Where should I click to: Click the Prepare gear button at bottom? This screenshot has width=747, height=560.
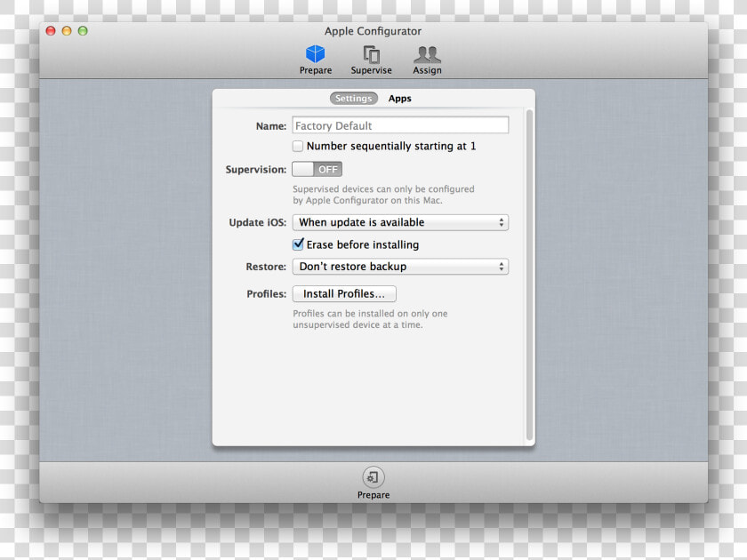[373, 476]
